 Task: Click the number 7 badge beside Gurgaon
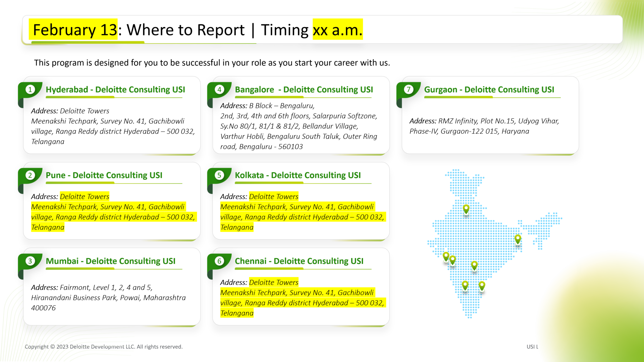click(x=409, y=90)
